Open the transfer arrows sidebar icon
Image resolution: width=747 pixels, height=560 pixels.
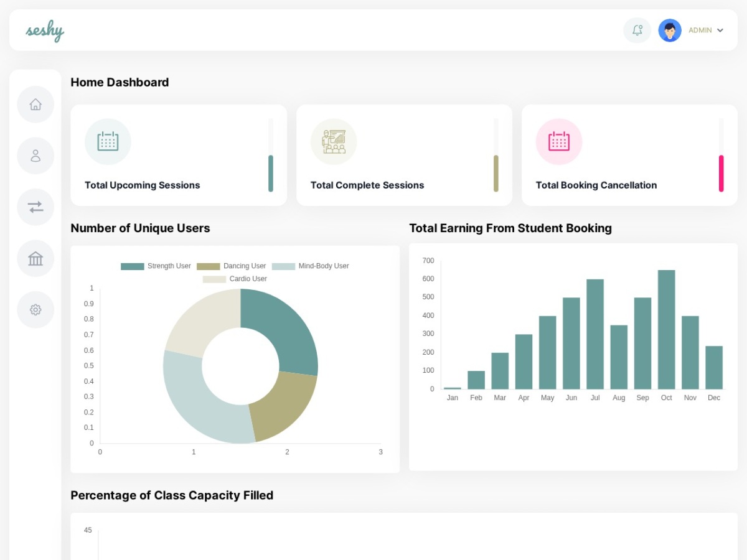click(35, 207)
